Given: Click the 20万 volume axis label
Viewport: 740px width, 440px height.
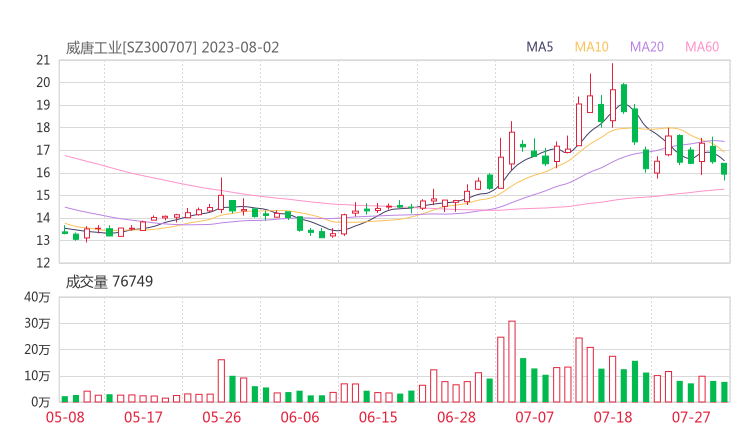Looking at the screenshot, I should point(37,350).
